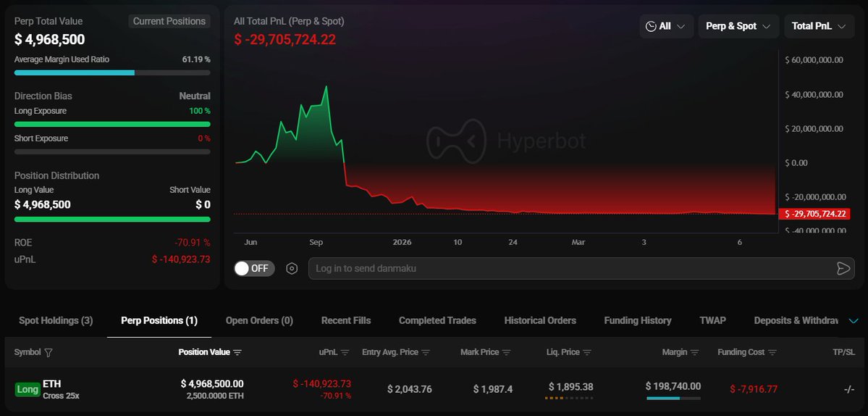This screenshot has height=416, width=868.
Task: Click the ETH symbol name
Action: tap(52, 384)
